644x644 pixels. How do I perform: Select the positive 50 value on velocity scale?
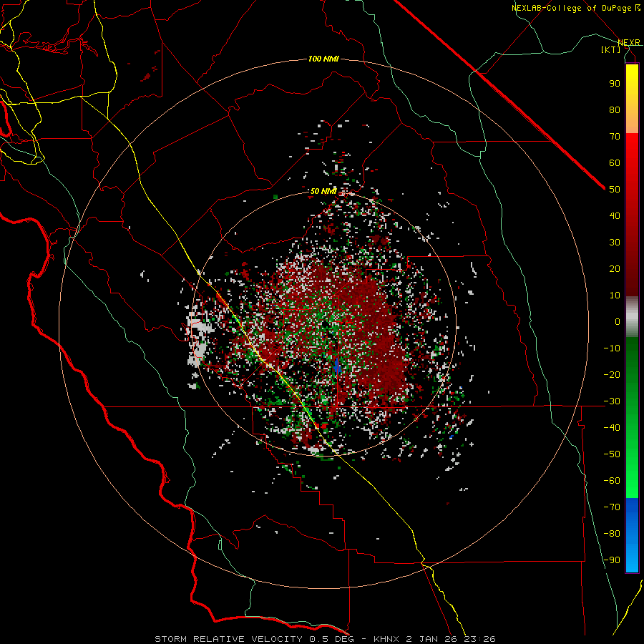(615, 190)
